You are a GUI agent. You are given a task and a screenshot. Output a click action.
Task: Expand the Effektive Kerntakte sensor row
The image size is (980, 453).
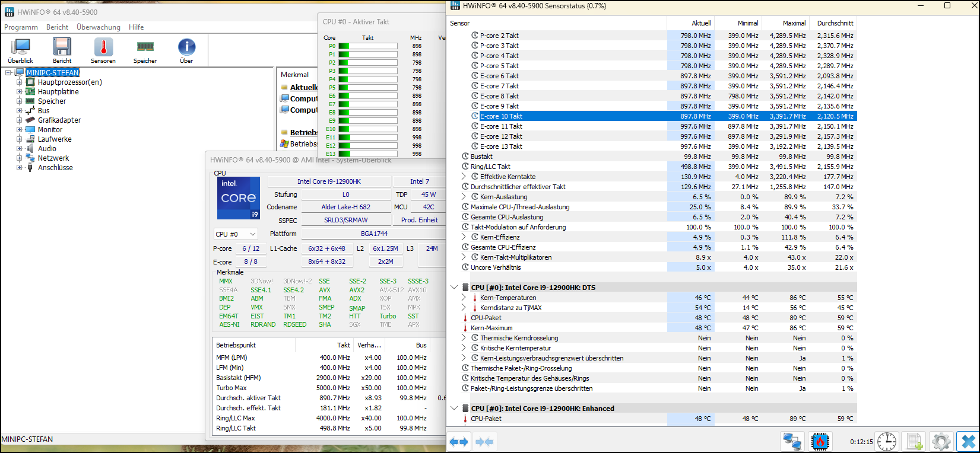464,177
